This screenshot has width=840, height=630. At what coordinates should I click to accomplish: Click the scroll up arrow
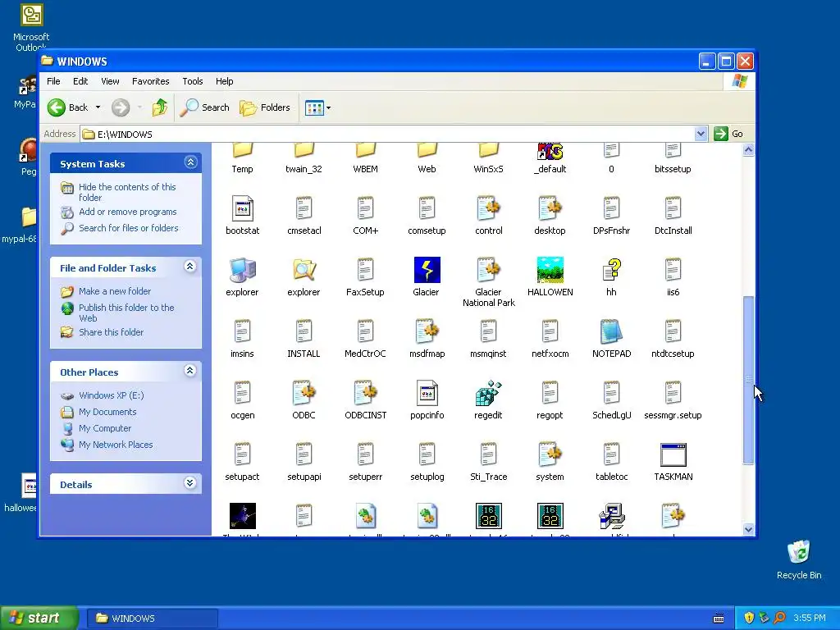click(748, 150)
